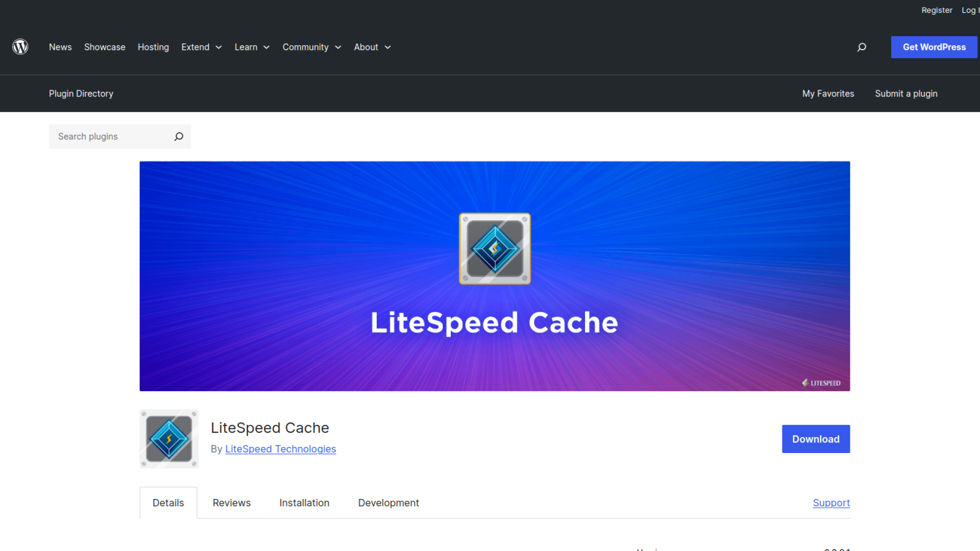Click the Get WordPress button

point(934,47)
